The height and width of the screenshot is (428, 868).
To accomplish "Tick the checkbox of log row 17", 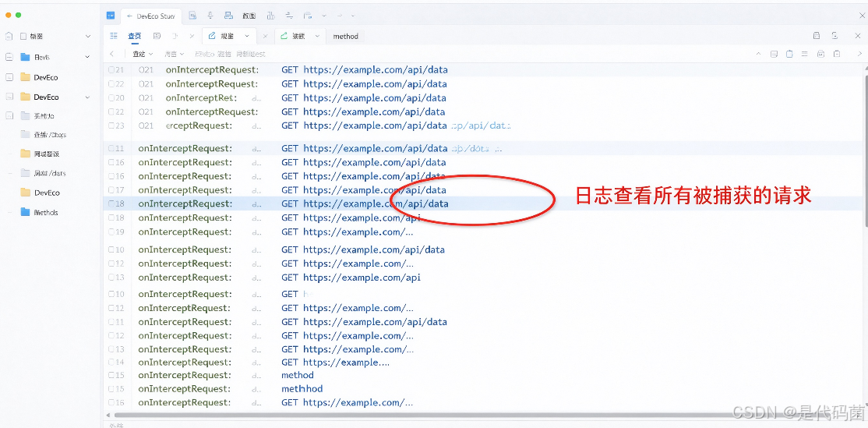I will tap(111, 190).
